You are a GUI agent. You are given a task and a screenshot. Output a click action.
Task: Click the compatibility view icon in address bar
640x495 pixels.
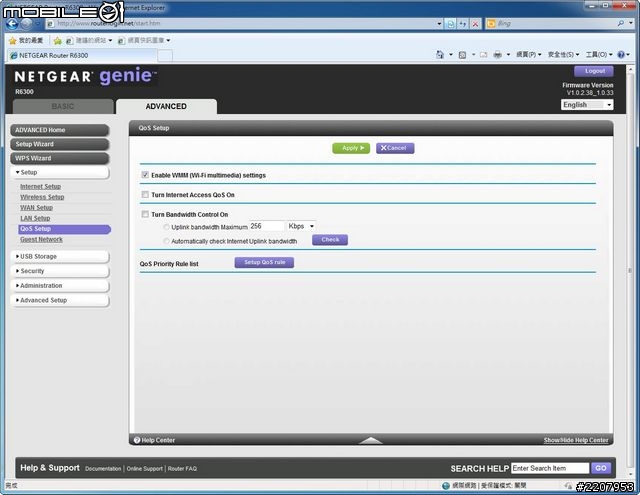pos(451,24)
